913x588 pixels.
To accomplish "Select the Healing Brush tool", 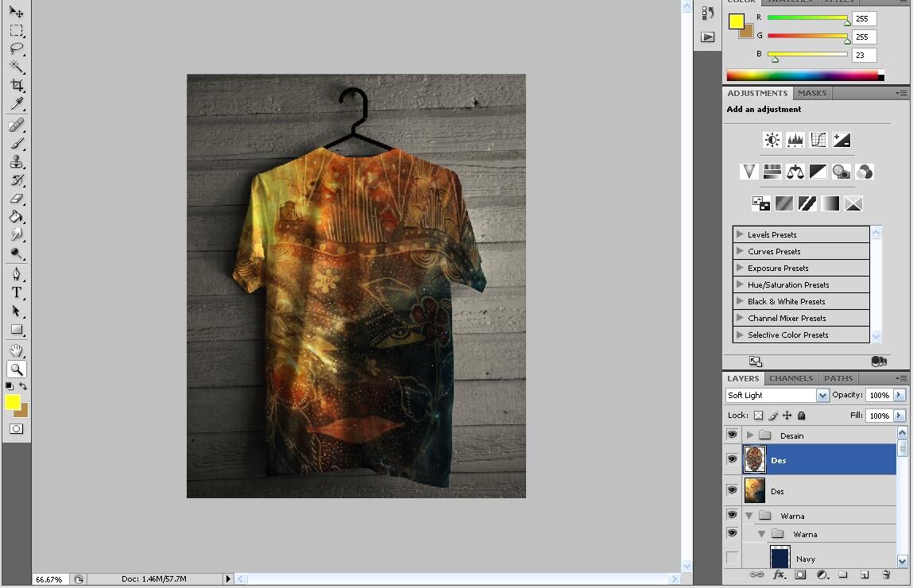I will tap(17, 126).
